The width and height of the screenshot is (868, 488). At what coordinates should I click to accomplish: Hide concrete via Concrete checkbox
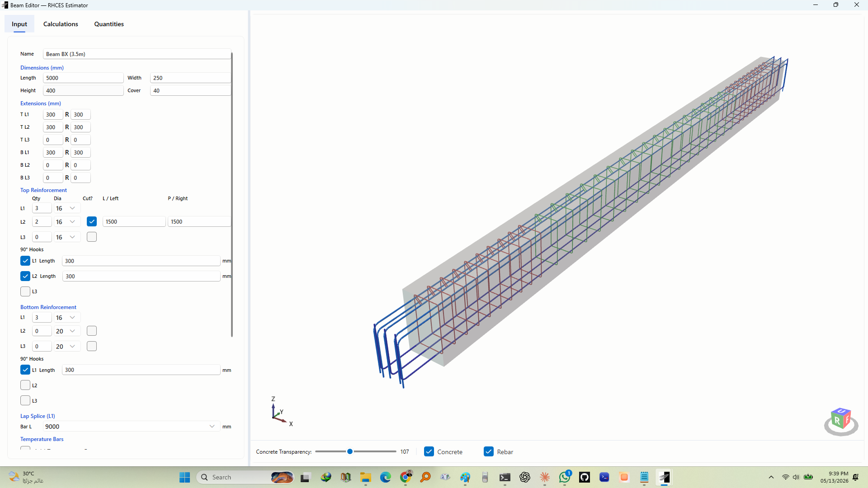[x=429, y=451]
